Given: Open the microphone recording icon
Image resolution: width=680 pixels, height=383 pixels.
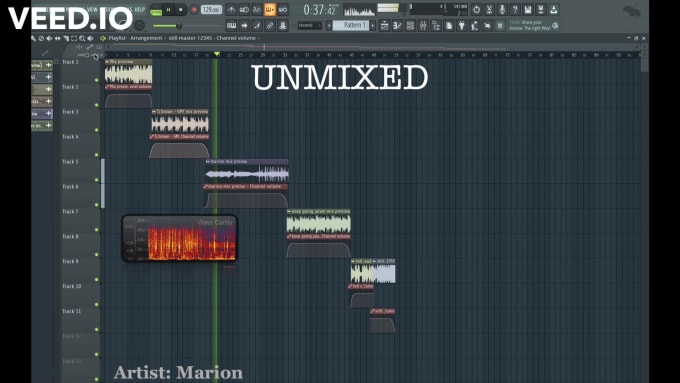Looking at the screenshot, I should coord(502,9).
